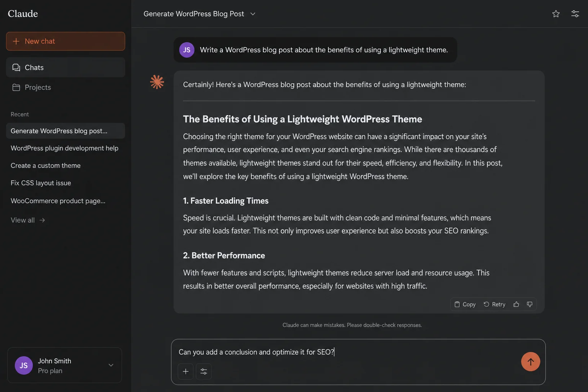Screen dimensions: 588x392
Task: Open chat settings sliders icon in header
Action: [575, 14]
